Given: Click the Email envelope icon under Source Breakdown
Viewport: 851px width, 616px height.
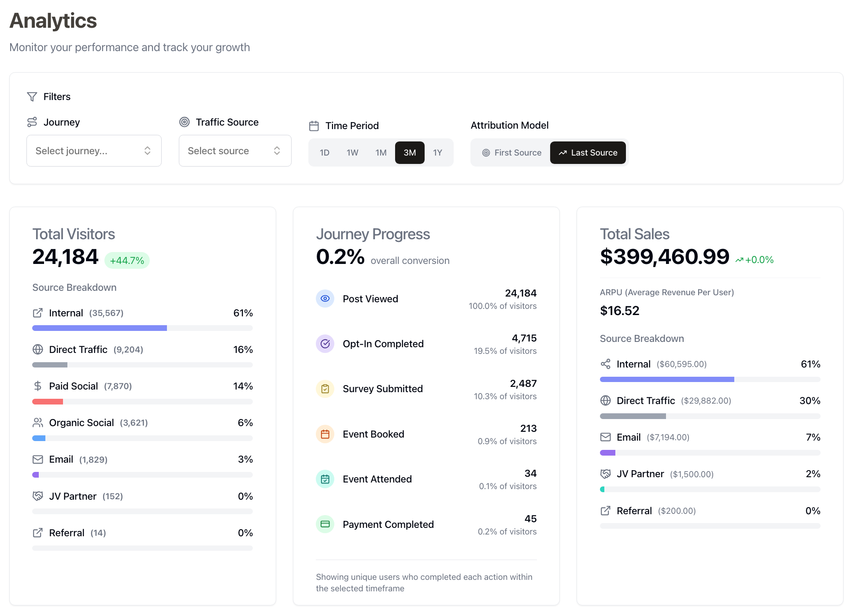Looking at the screenshot, I should tap(37, 459).
